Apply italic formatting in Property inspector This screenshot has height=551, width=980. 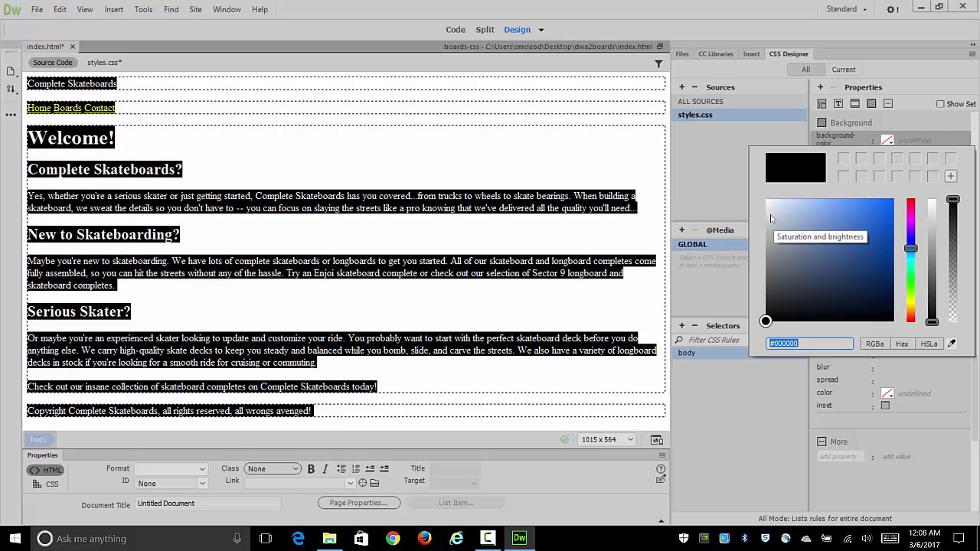point(325,468)
